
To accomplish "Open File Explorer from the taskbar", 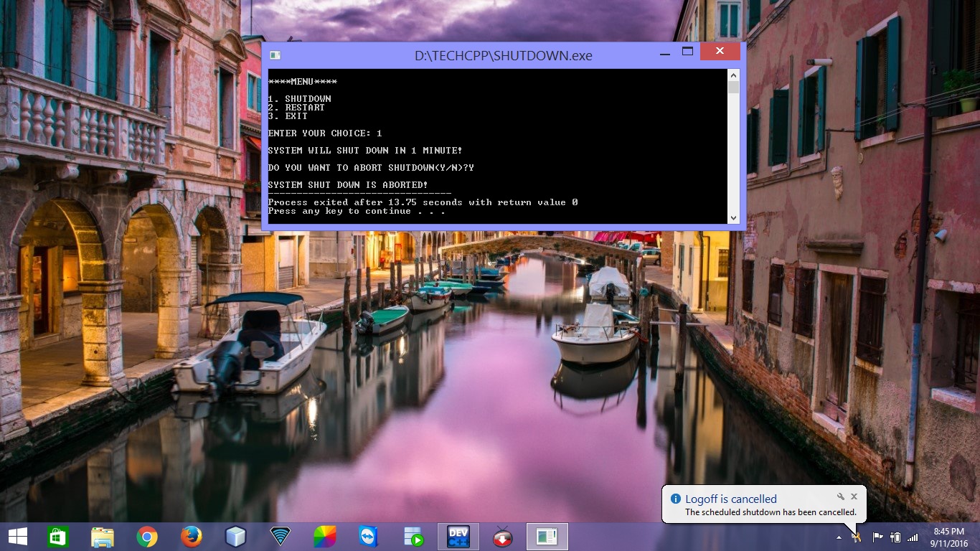I will pos(103,536).
